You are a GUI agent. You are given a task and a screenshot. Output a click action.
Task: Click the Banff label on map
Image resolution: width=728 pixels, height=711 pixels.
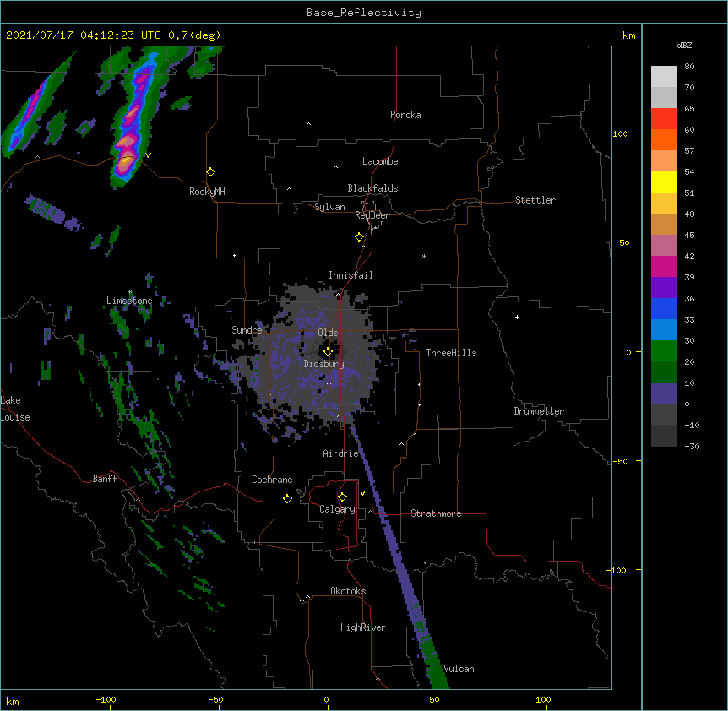tap(105, 479)
